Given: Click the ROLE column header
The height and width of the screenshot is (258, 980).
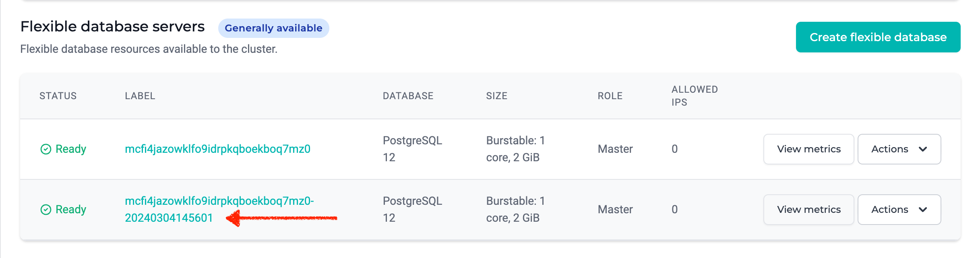Looking at the screenshot, I should (x=610, y=96).
